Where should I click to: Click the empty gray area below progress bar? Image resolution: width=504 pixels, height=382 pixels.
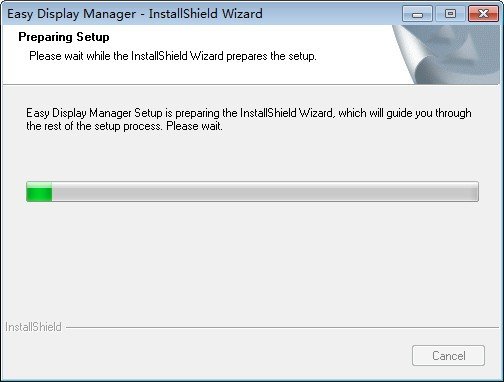click(x=252, y=260)
